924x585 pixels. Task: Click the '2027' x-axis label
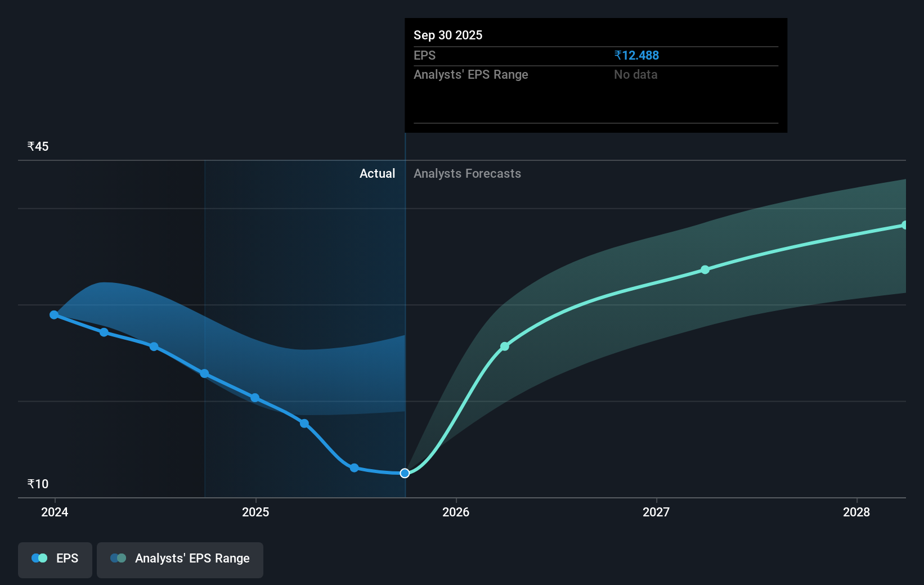coord(656,512)
